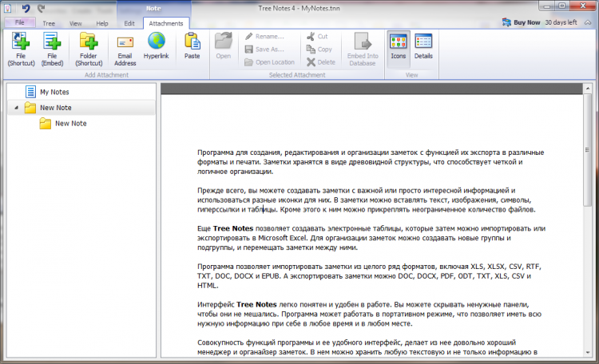Switch to the Edit ribbon tab
This screenshot has width=599, height=364.
tap(129, 23)
